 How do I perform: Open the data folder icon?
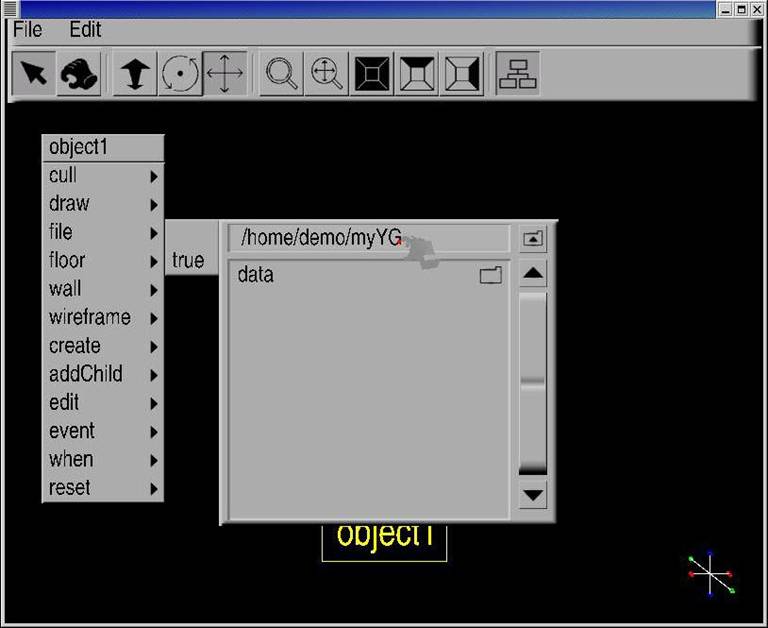[491, 275]
